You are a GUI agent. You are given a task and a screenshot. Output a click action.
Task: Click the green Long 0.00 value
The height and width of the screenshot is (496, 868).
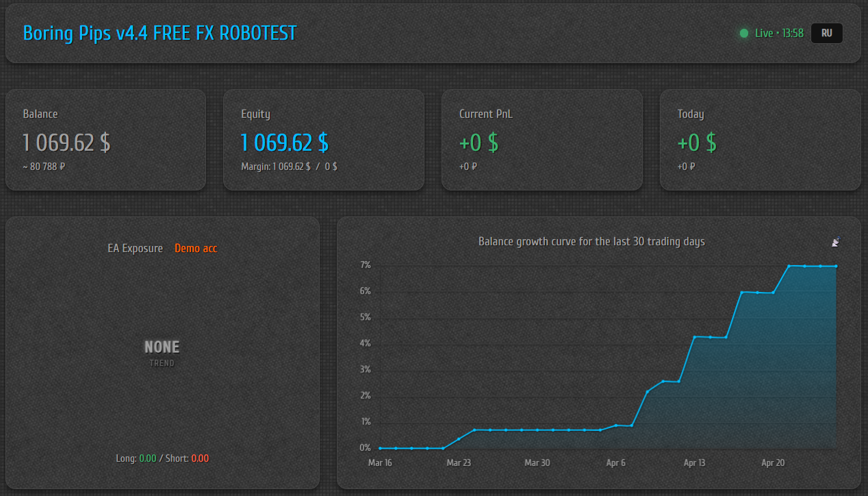pos(148,458)
